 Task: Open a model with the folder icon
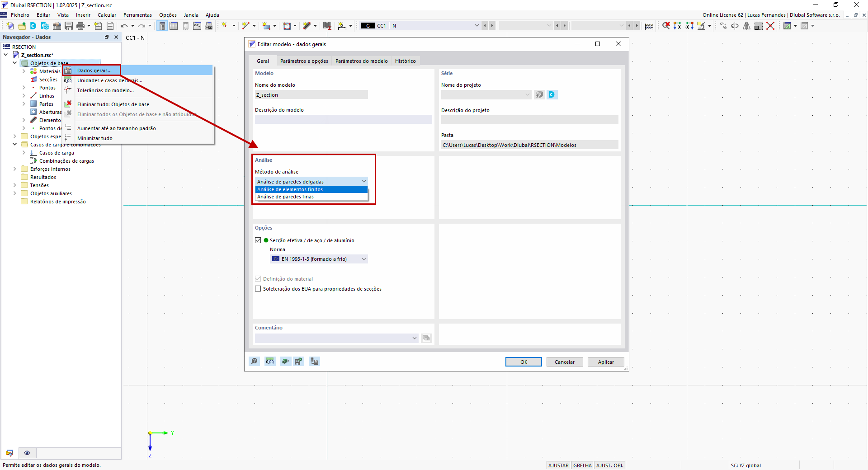tap(22, 26)
